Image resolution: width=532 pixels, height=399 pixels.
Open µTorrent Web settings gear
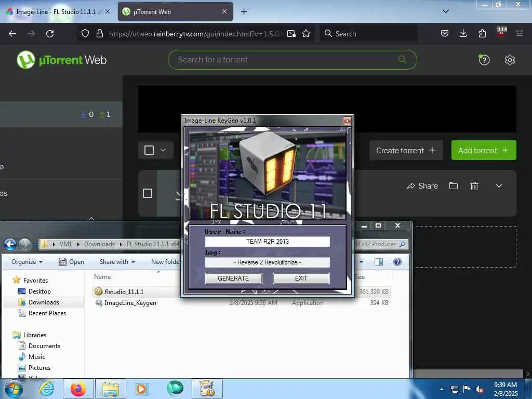(510, 60)
